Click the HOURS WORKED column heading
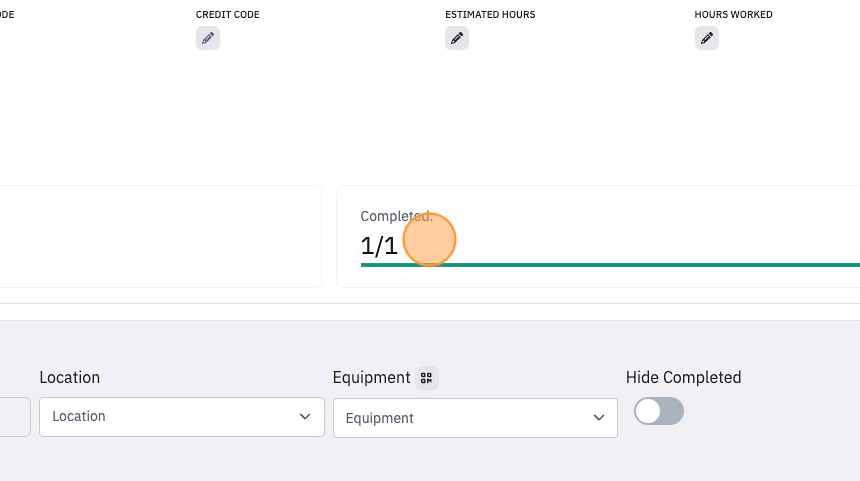 pos(733,15)
